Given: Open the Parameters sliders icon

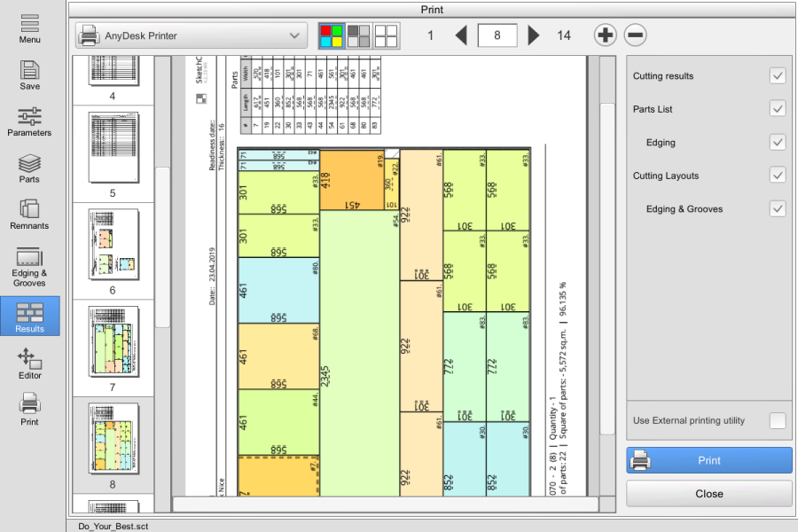Looking at the screenshot, I should (29, 122).
